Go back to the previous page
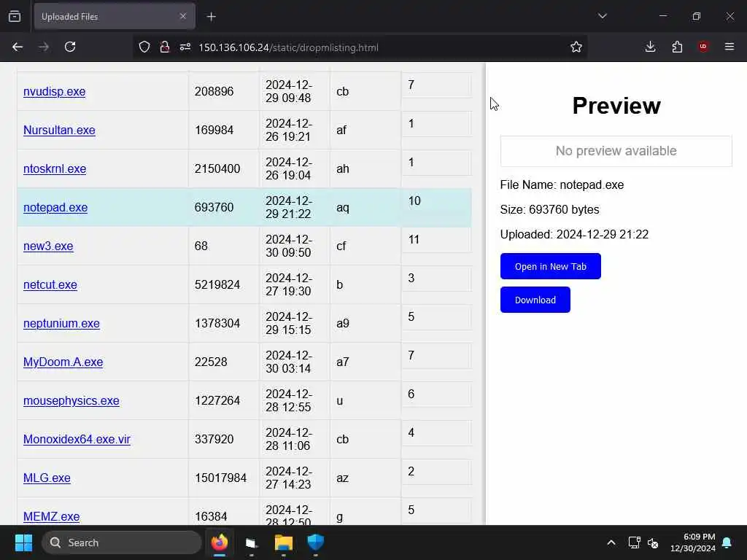Screen dimensions: 747x560 click(18, 47)
